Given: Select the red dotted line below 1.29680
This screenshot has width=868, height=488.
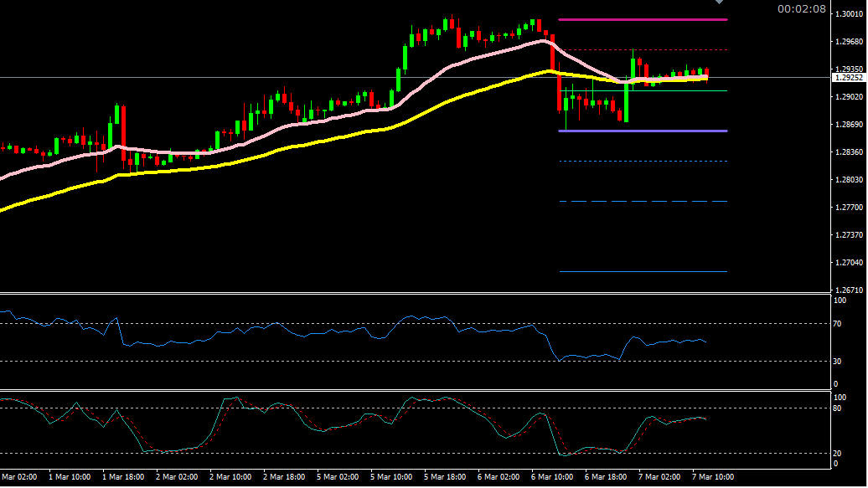Looking at the screenshot, I should point(643,50).
